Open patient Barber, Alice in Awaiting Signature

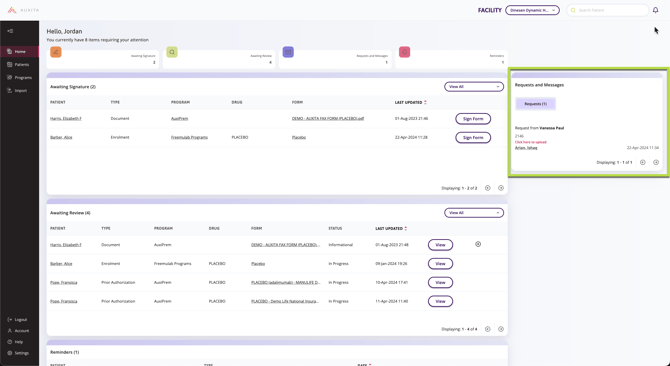click(x=61, y=138)
